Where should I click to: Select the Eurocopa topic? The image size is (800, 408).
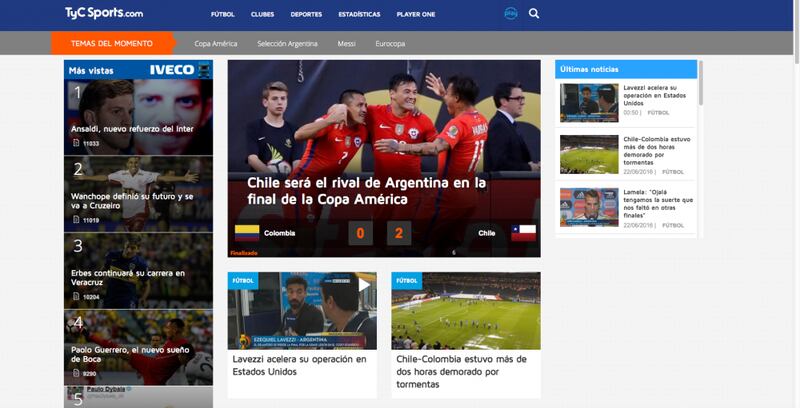tap(390, 44)
